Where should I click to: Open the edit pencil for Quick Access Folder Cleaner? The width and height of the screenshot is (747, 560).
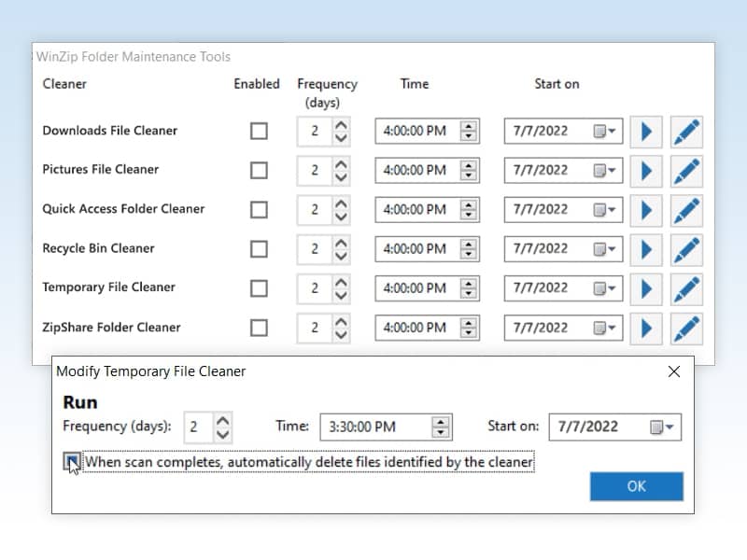[x=686, y=210]
